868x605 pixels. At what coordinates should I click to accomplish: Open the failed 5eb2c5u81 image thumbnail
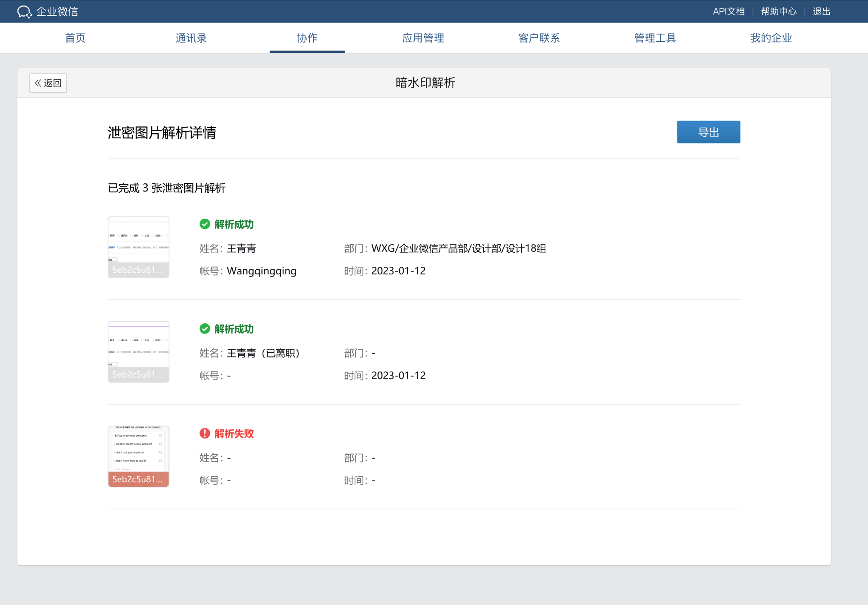point(138,456)
